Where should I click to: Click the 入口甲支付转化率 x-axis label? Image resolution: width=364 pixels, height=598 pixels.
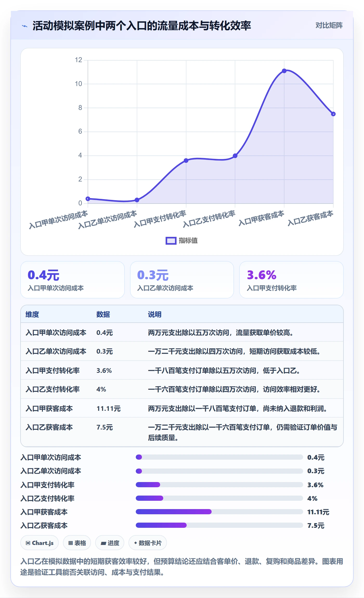[160, 219]
